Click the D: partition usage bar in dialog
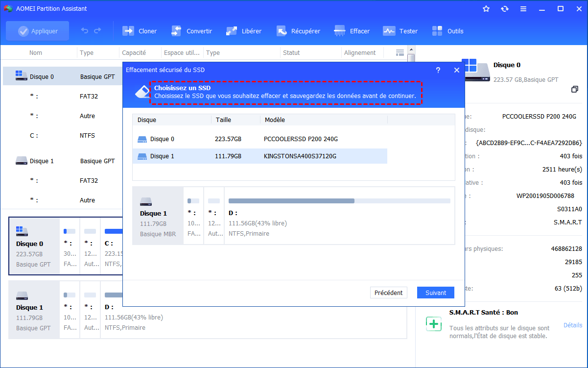The width and height of the screenshot is (588, 368). (x=339, y=201)
